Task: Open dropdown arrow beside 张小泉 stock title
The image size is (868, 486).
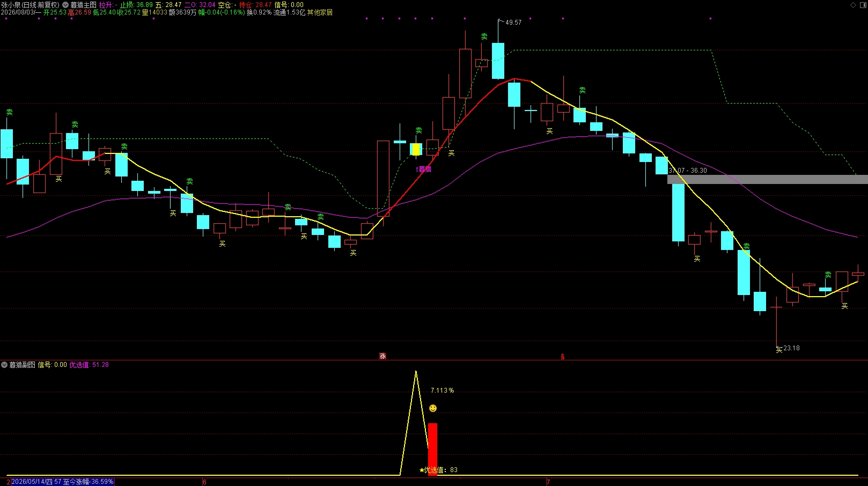Action: point(65,5)
